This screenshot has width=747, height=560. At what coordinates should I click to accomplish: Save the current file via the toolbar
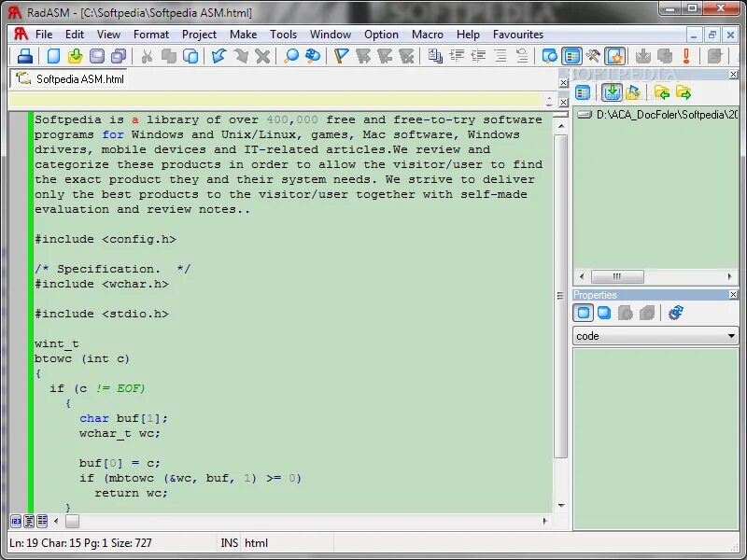click(x=97, y=56)
